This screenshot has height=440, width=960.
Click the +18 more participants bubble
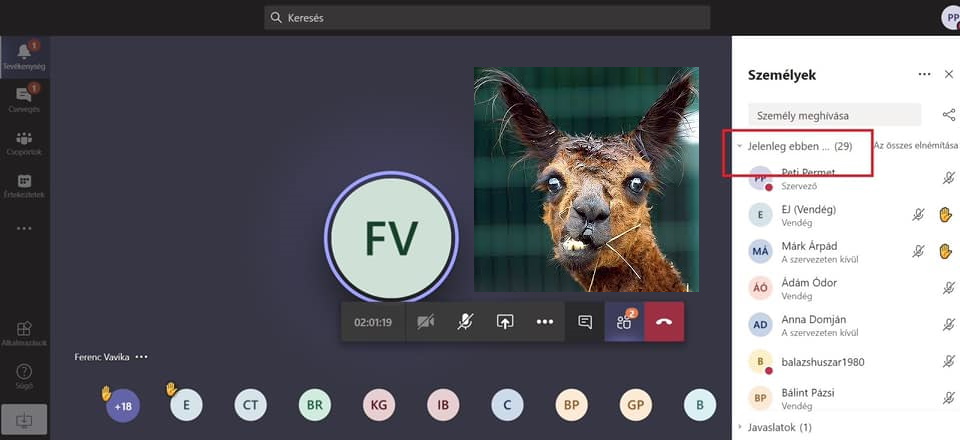123,405
